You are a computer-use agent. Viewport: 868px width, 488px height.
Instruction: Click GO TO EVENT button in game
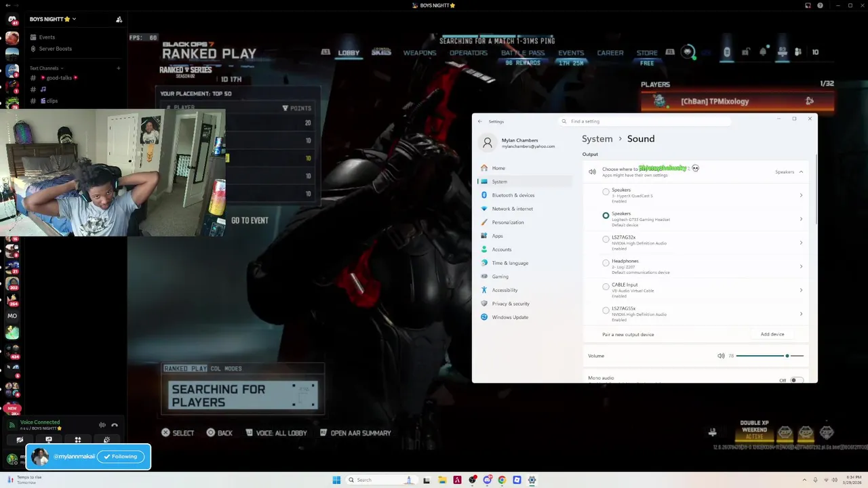pos(250,220)
